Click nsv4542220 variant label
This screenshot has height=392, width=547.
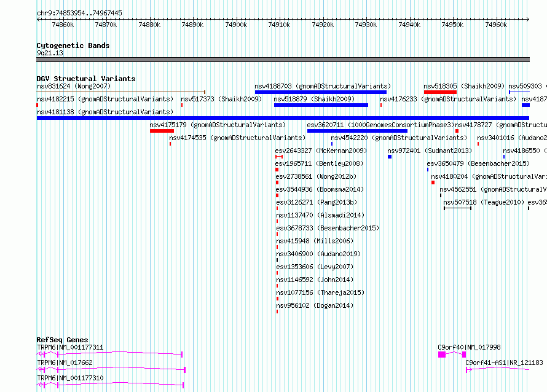399,138
